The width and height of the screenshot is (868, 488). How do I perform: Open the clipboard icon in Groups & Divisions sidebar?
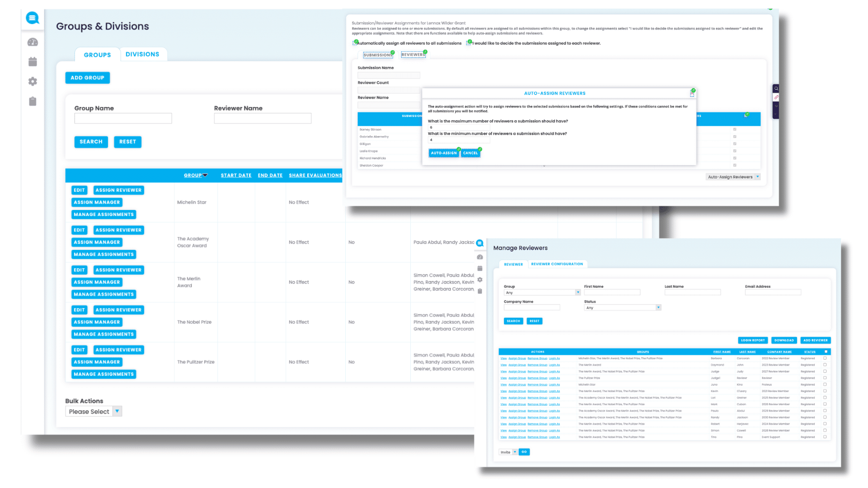coord(33,101)
